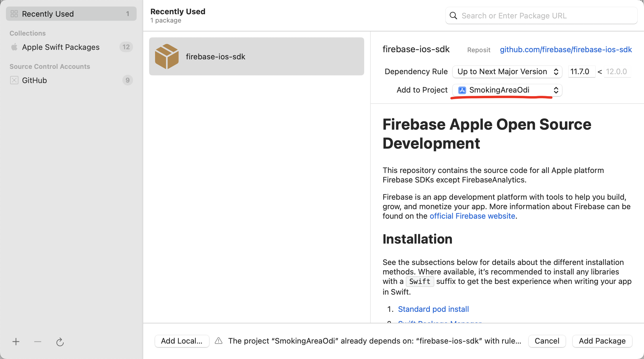Click the firebase-ios-sdk package box icon
Image resolution: width=644 pixels, height=359 pixels.
point(167,56)
